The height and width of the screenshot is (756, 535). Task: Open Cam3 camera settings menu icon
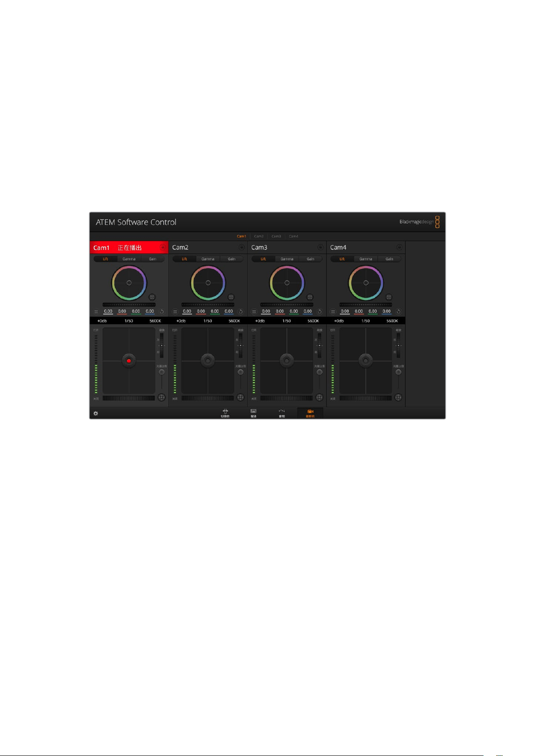tap(254, 311)
